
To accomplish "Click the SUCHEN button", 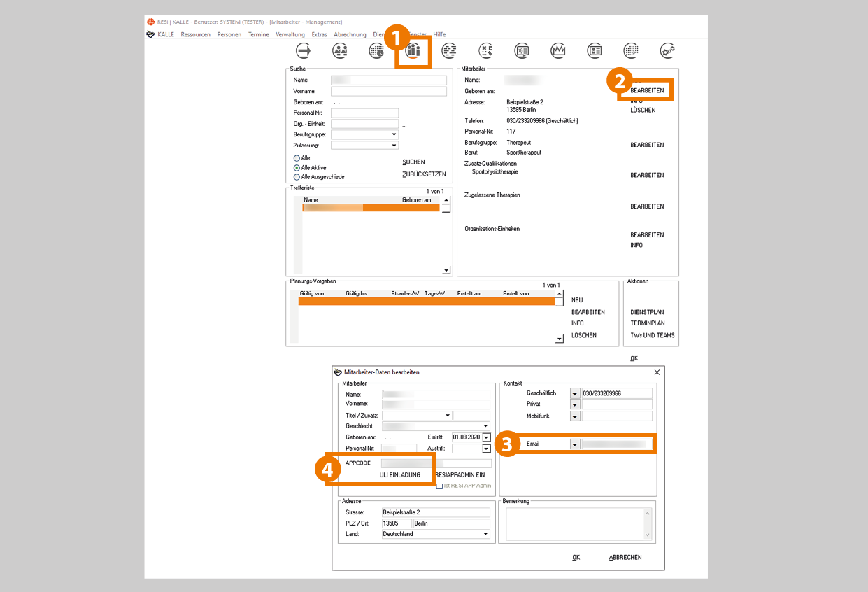I will [413, 162].
